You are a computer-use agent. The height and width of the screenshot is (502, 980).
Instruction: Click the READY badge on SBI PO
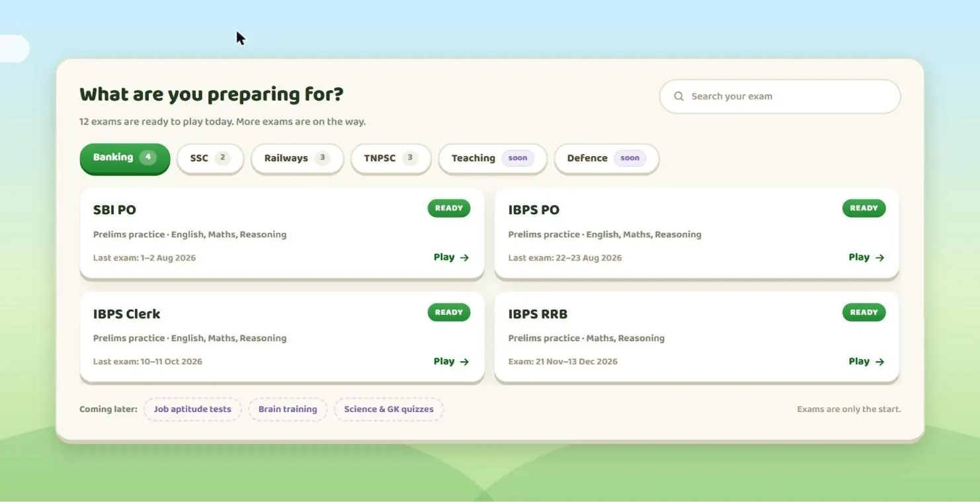pyautogui.click(x=449, y=208)
